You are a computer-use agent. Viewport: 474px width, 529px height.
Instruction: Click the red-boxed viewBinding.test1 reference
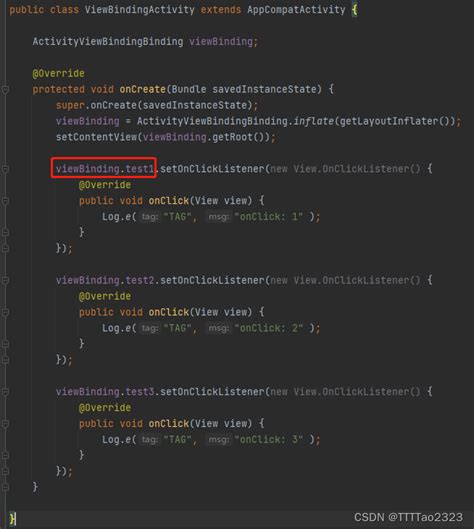click(x=105, y=169)
